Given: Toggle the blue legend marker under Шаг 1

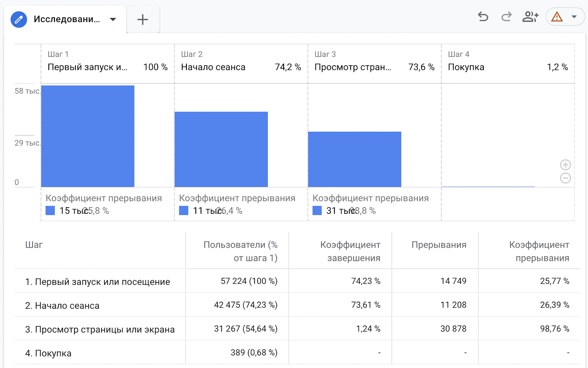Looking at the screenshot, I should pyautogui.click(x=50, y=210).
